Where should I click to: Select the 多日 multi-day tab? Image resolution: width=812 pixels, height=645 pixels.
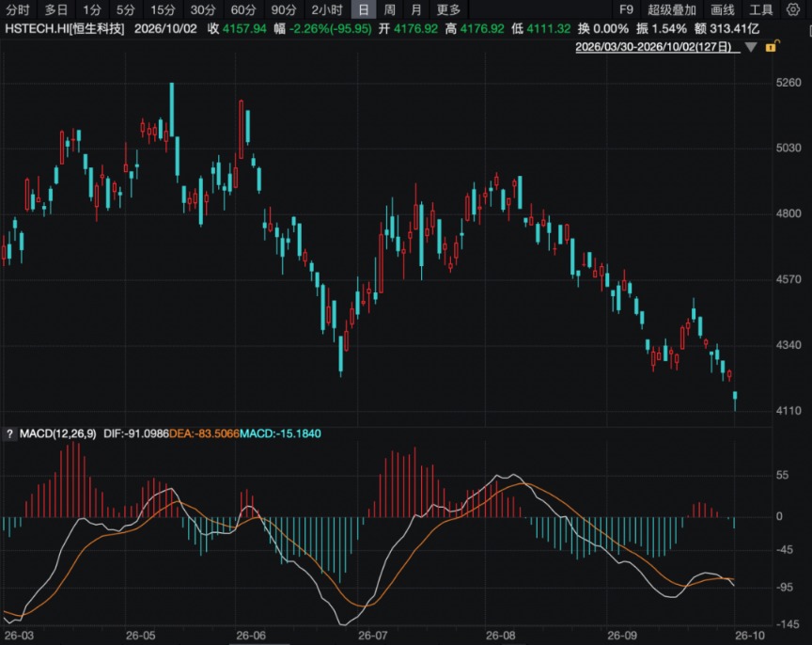pyautogui.click(x=56, y=9)
